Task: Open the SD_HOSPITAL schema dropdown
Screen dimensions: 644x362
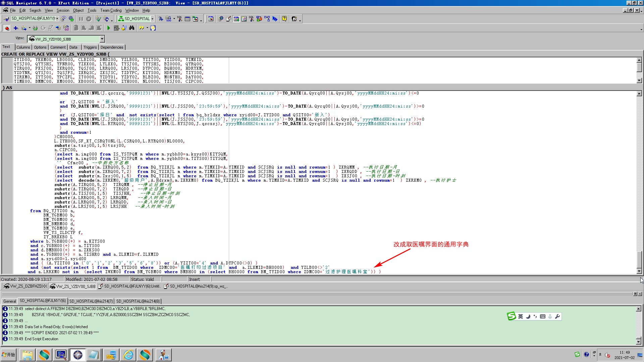Action: (x=152, y=19)
